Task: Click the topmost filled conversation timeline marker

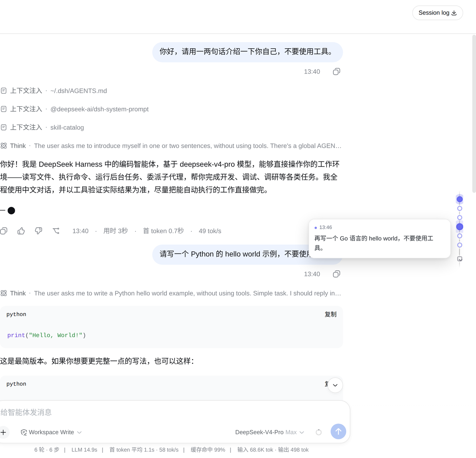Action: 459,199
